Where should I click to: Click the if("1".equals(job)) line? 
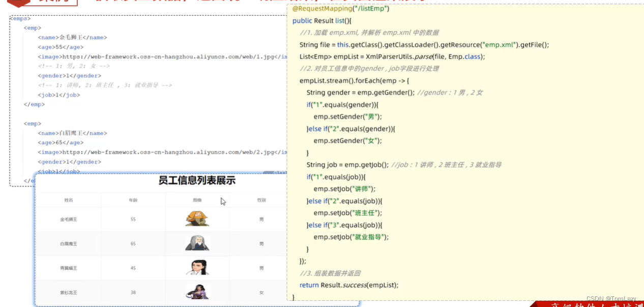coord(336,177)
